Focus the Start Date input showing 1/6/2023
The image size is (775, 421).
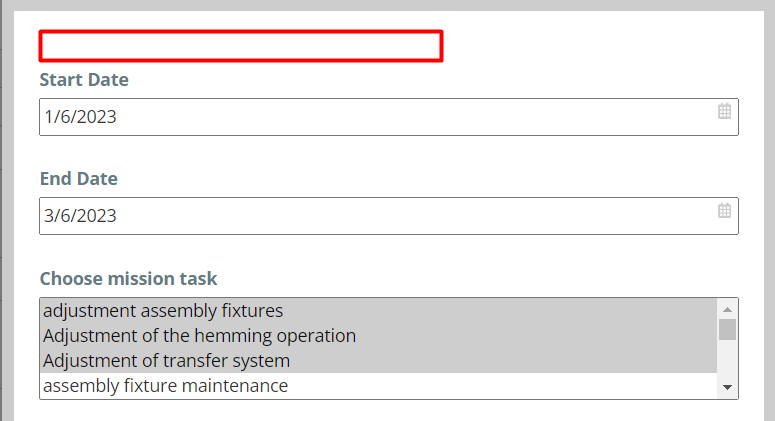tap(389, 117)
